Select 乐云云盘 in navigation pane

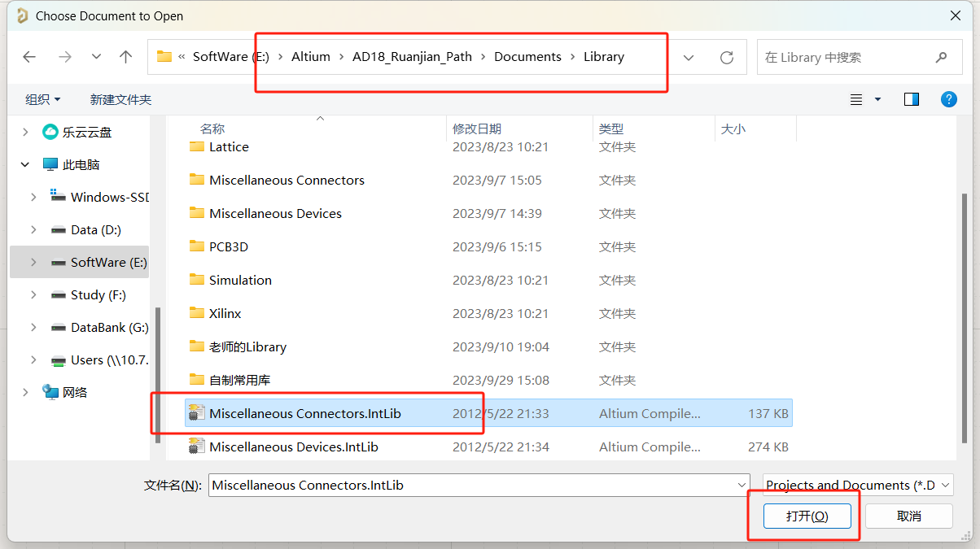click(87, 132)
